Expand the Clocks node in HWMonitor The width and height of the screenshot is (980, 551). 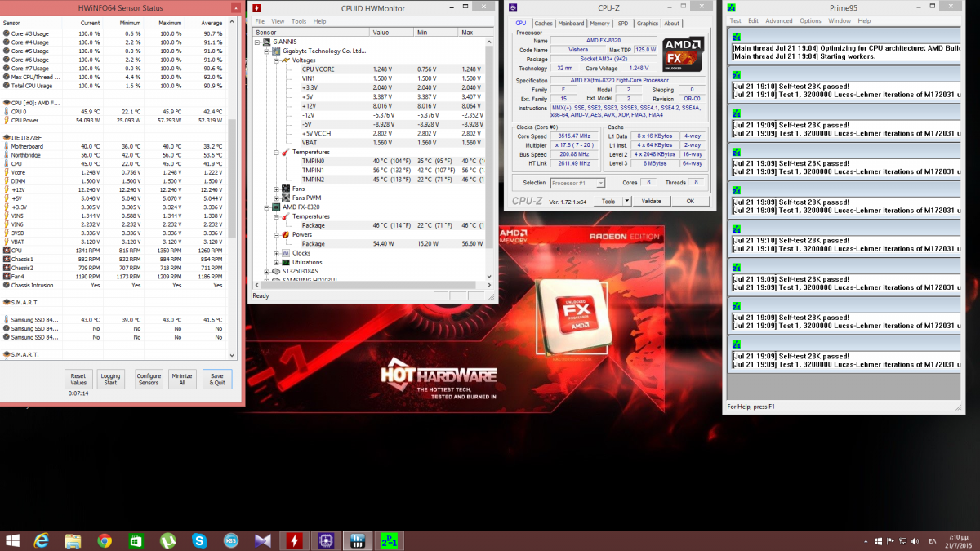(x=276, y=253)
